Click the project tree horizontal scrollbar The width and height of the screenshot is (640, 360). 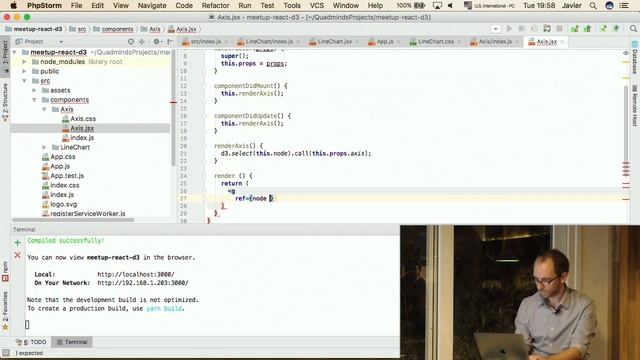point(73,220)
